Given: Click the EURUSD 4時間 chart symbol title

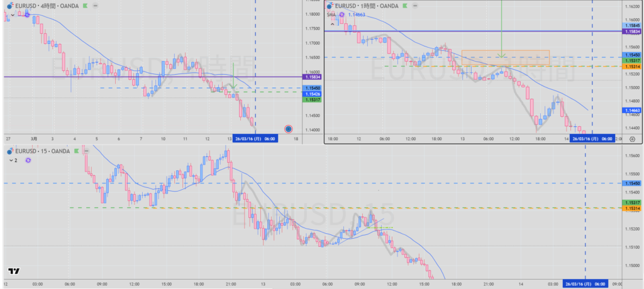Looking at the screenshot, I should coord(44,5).
